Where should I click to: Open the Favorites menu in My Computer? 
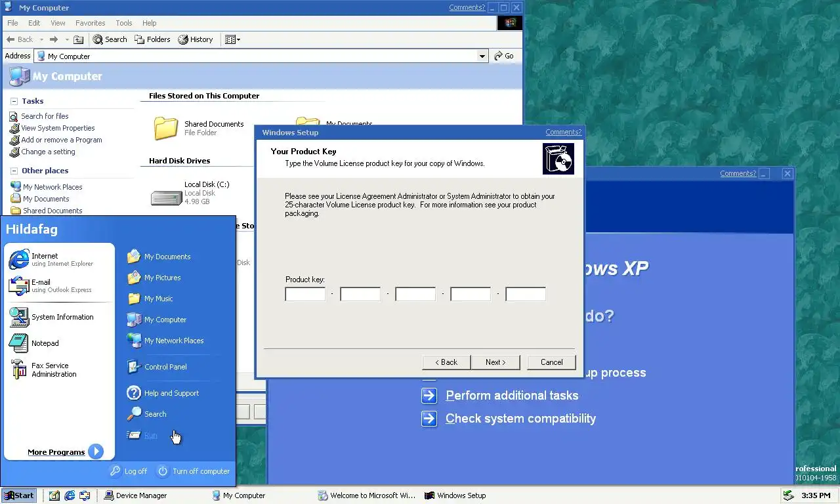coord(91,23)
